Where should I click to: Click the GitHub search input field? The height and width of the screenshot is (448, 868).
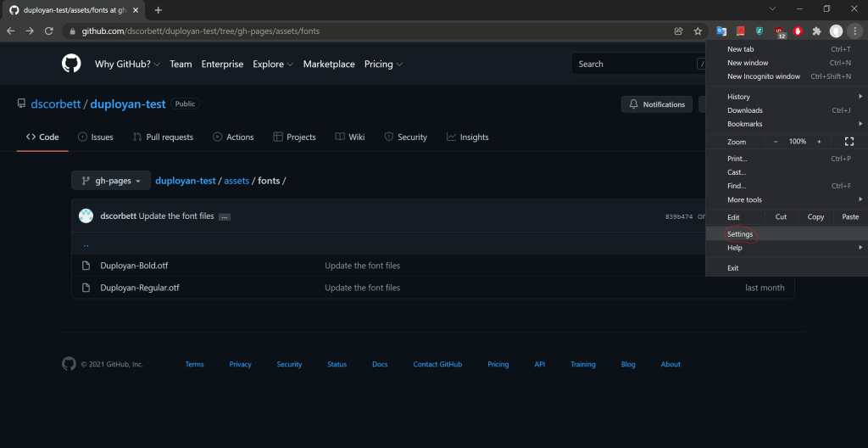coord(636,64)
